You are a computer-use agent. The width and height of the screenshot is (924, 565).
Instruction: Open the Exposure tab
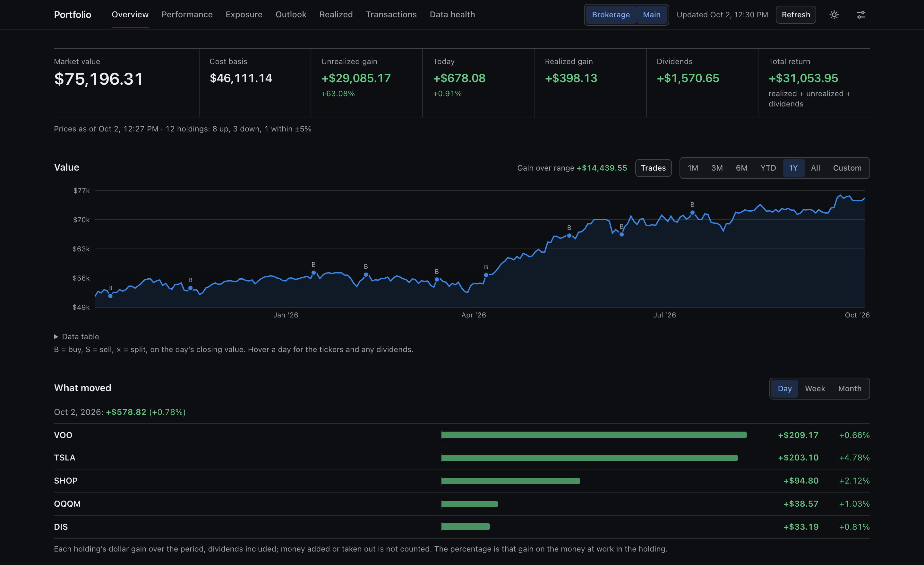tap(244, 15)
